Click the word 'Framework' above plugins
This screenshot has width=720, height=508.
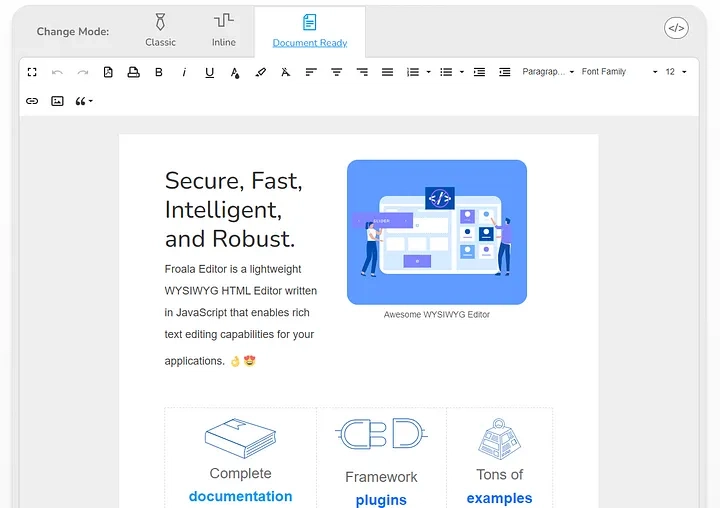381,477
